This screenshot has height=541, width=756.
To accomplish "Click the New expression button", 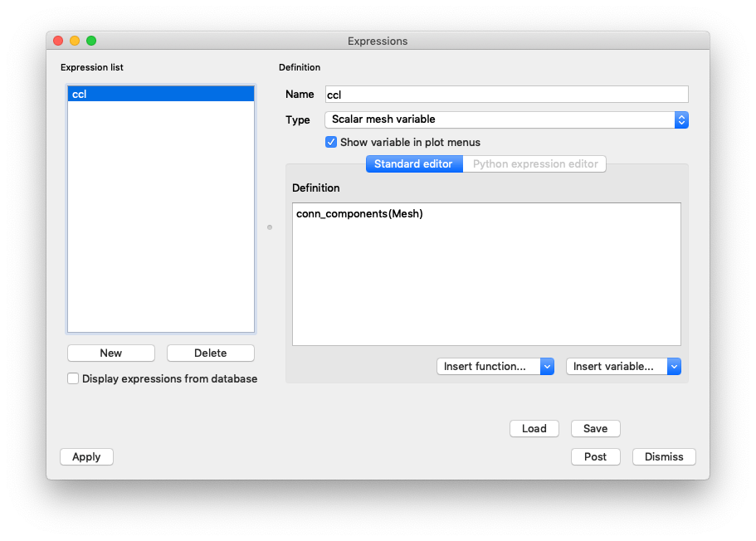I will (x=111, y=353).
